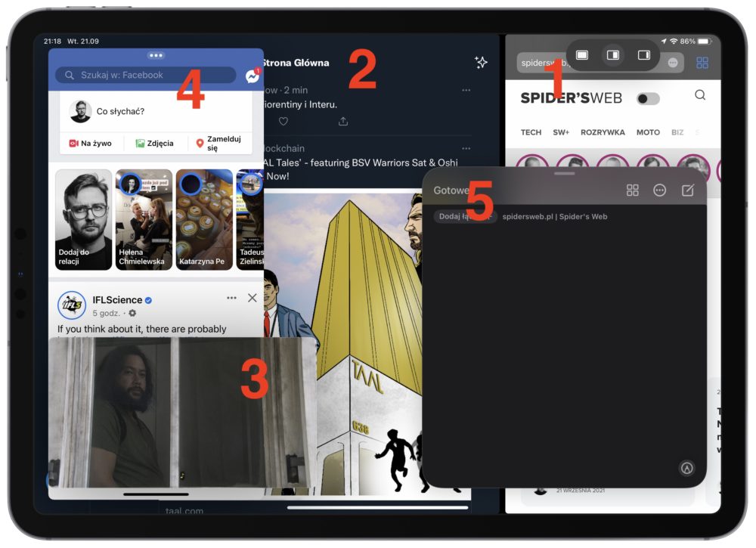Open Facebook window's three-dot multitasking handle
Image resolution: width=756 pixels, height=548 pixels.
(156, 55)
